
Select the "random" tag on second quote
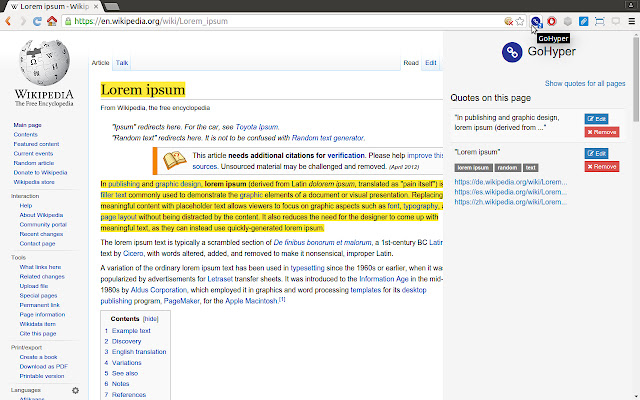507,167
